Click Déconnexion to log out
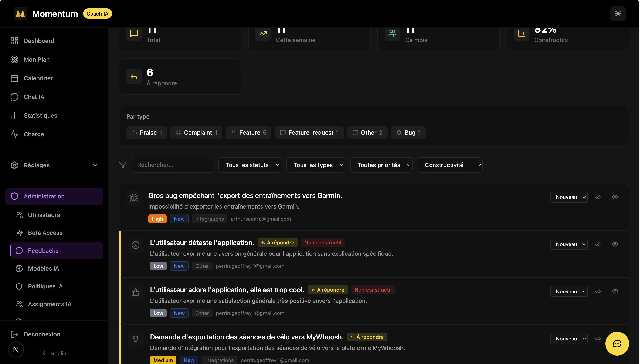 coord(42,334)
